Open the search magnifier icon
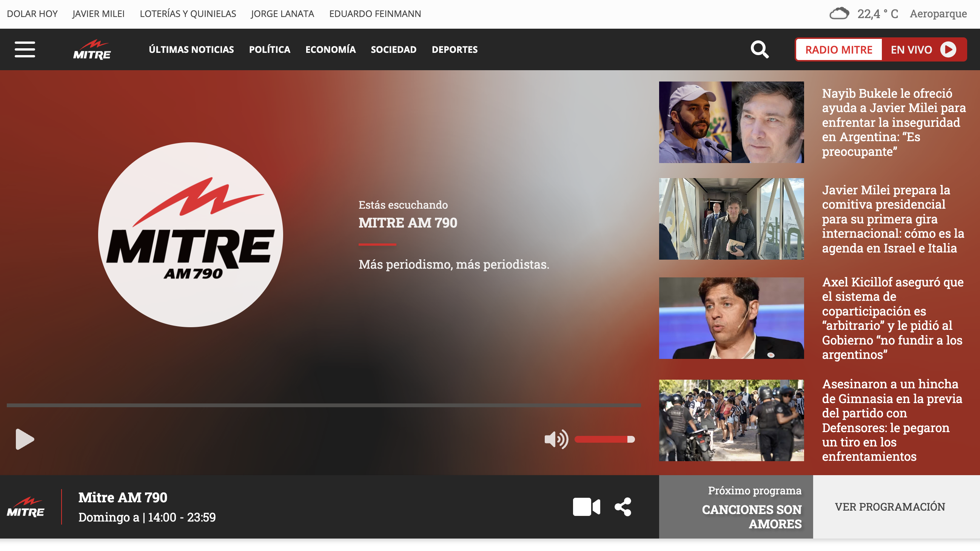This screenshot has width=980, height=551. (759, 49)
